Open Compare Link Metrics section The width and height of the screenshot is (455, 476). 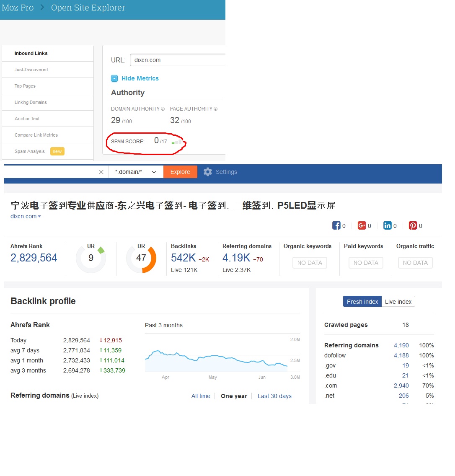(48, 135)
